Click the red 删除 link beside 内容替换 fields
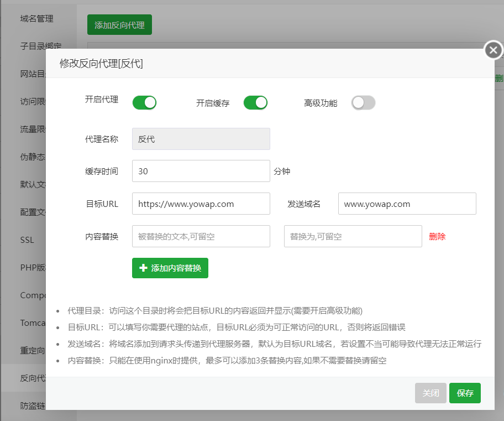Viewport: 504px width, 421px height. (437, 236)
